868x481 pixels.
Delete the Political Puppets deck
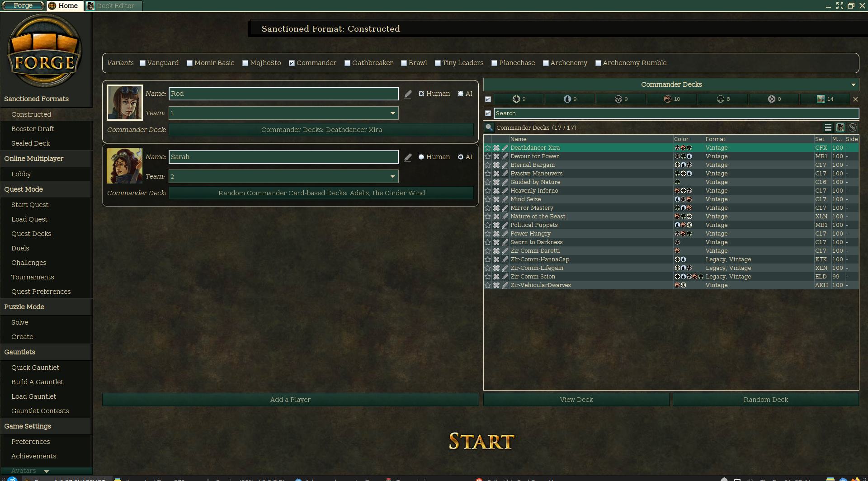[x=496, y=225]
